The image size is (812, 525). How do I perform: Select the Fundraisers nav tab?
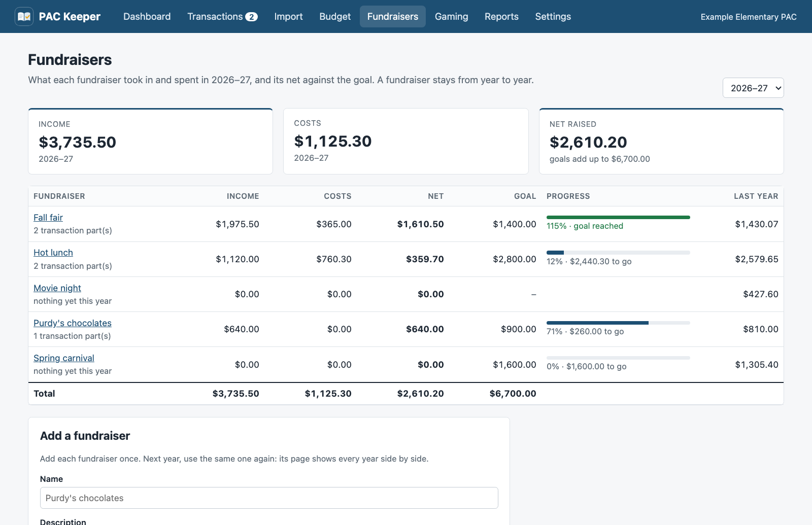pos(393,17)
